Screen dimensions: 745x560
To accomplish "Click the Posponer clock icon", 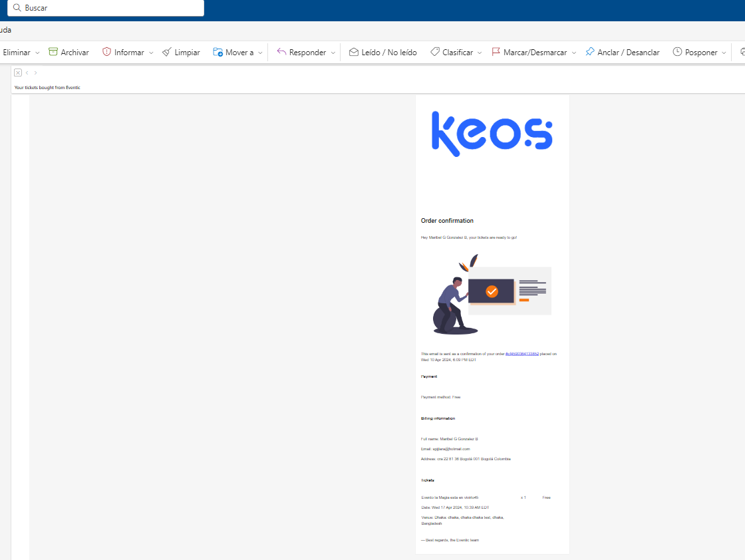I will (x=677, y=52).
